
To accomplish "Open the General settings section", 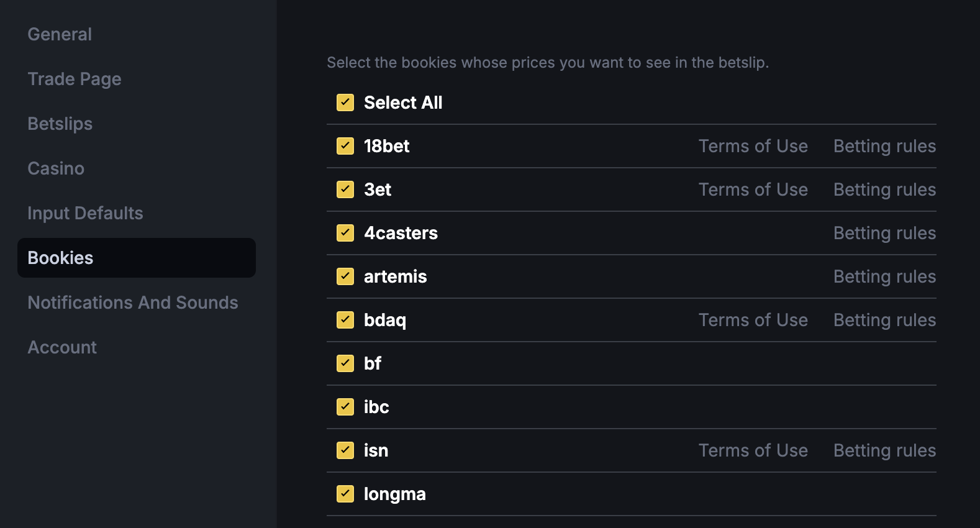I will 60,34.
